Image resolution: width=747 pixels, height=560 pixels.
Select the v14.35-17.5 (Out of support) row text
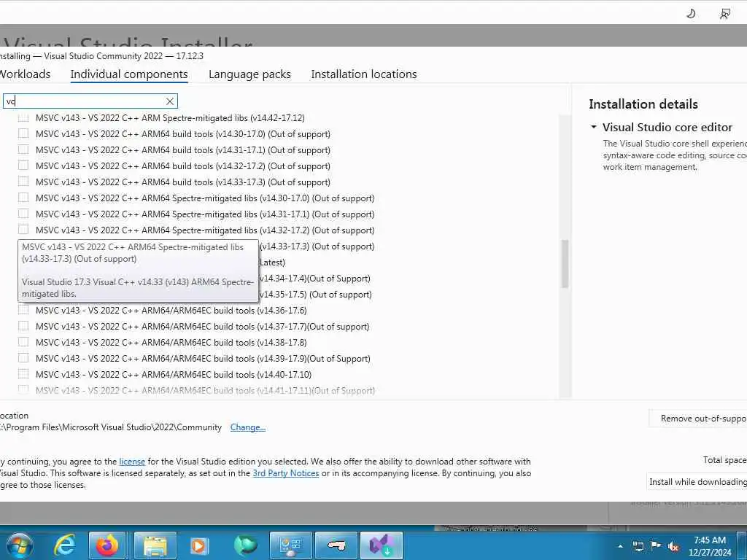click(316, 295)
